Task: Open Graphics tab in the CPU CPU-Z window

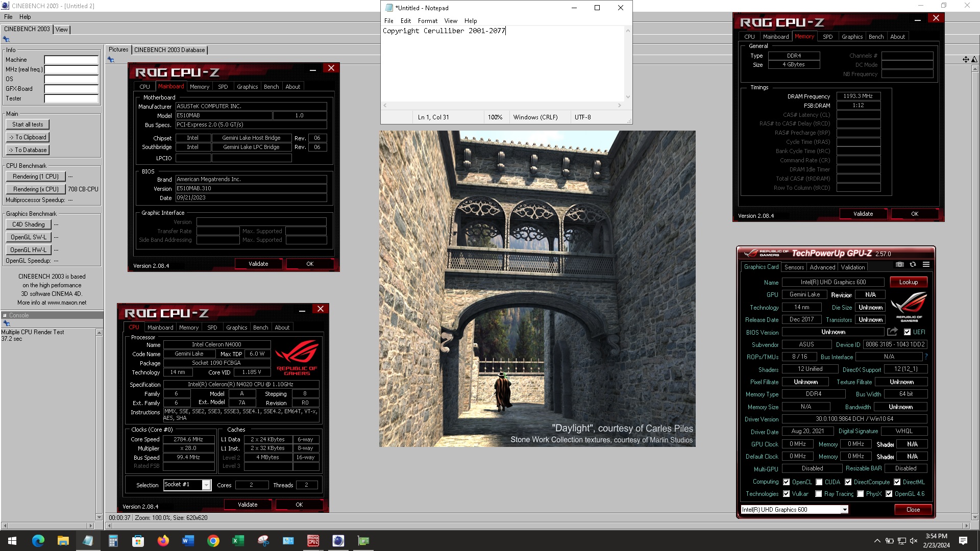Action: pos(236,328)
